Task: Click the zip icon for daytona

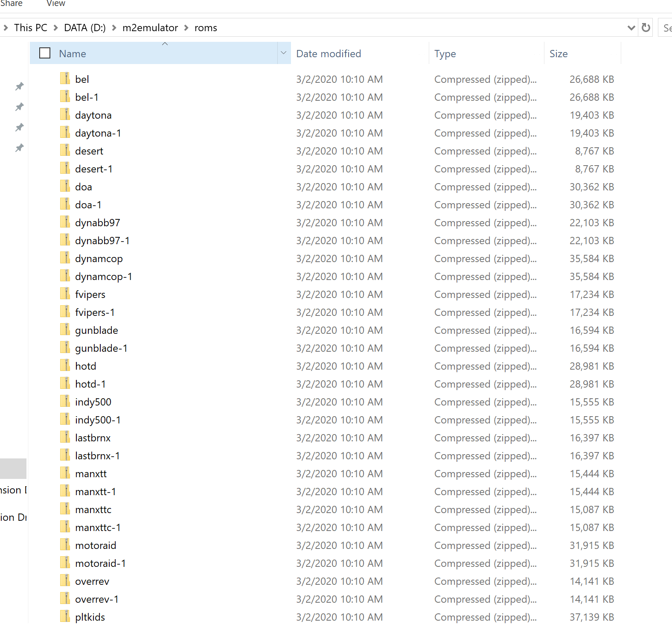Action: pyautogui.click(x=65, y=114)
